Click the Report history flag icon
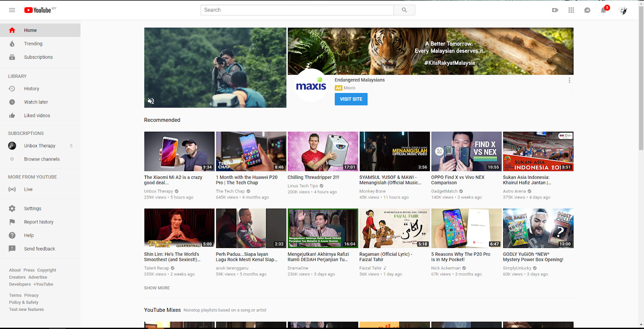The height and width of the screenshot is (329, 644). click(x=12, y=222)
